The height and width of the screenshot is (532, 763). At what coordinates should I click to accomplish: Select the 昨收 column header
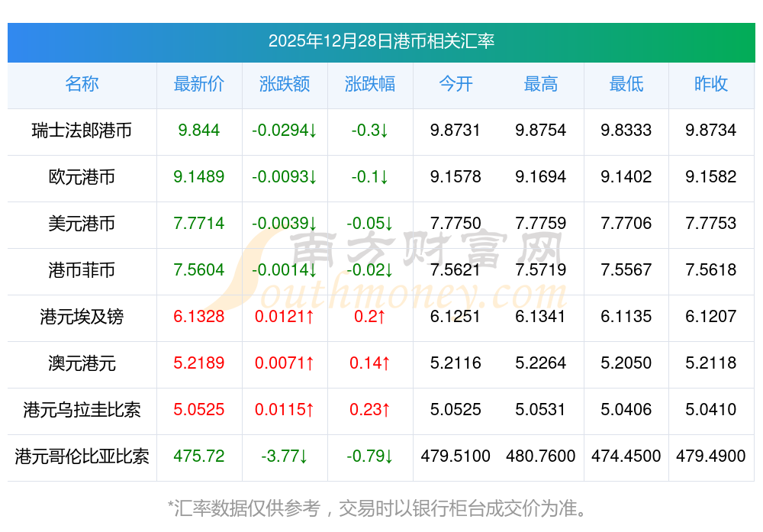711,85
